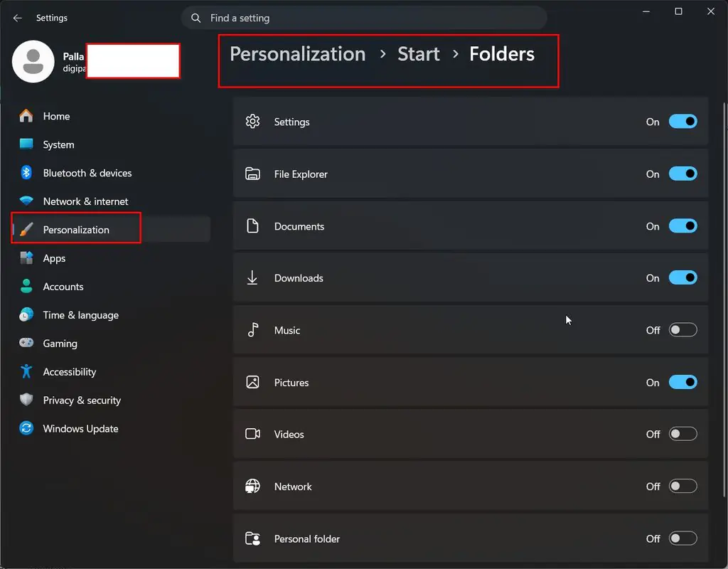Select Personalization in the sidebar

point(112,230)
